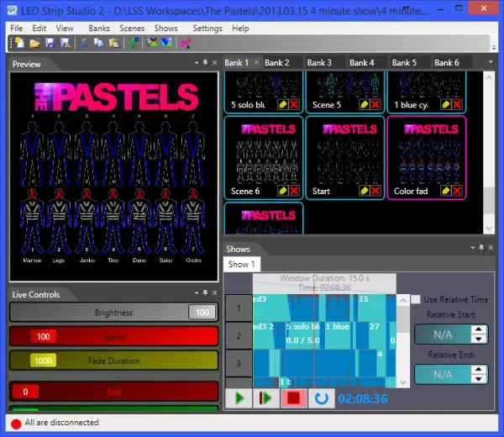Delete the '5 solo blu' scene with red X
The image size is (504, 437).
[x=294, y=104]
